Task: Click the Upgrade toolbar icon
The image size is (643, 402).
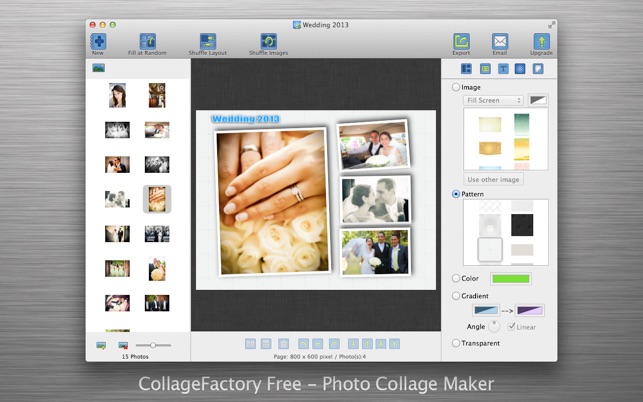Action: tap(541, 42)
